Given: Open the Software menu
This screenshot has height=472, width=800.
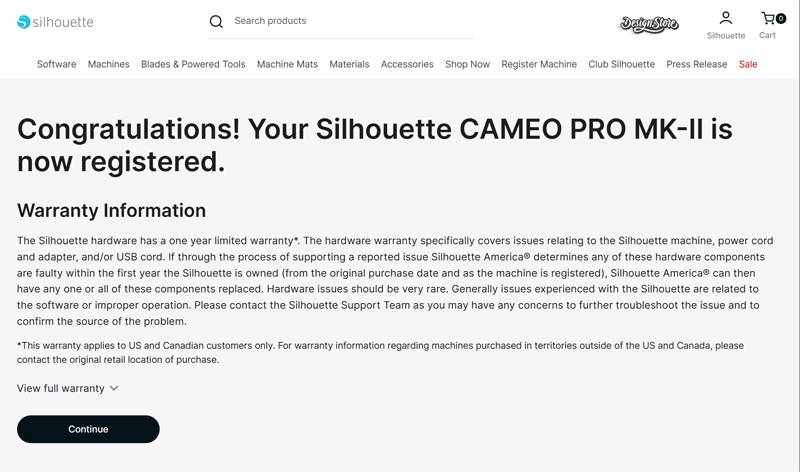Looking at the screenshot, I should [56, 64].
